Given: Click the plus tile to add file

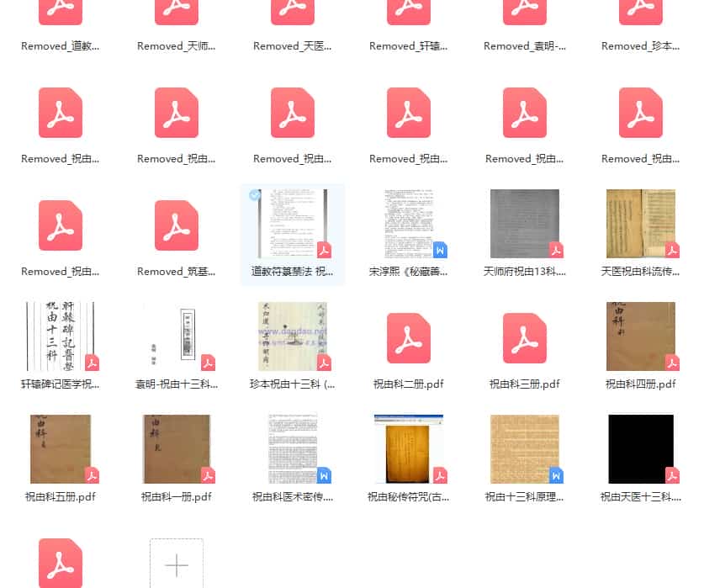Looking at the screenshot, I should [176, 564].
